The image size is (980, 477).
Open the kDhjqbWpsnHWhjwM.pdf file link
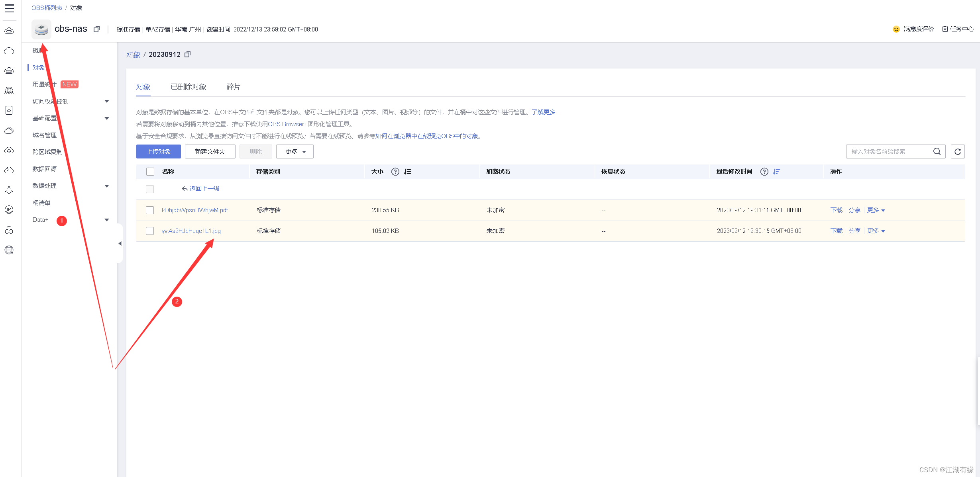tap(195, 210)
